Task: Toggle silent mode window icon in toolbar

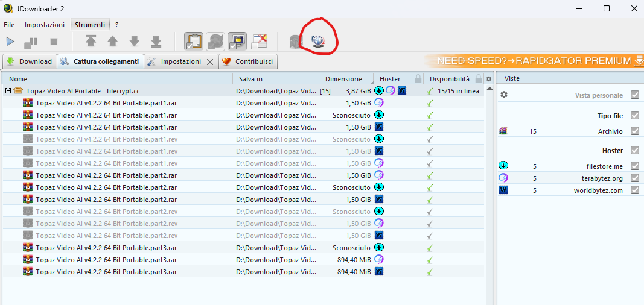Action: click(260, 41)
